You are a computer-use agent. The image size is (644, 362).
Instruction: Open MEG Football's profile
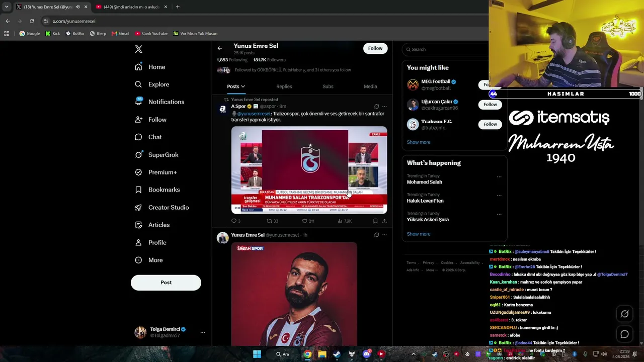tap(436, 81)
